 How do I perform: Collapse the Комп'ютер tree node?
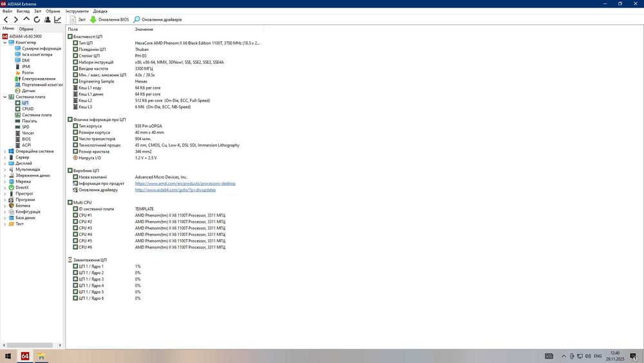[5, 43]
